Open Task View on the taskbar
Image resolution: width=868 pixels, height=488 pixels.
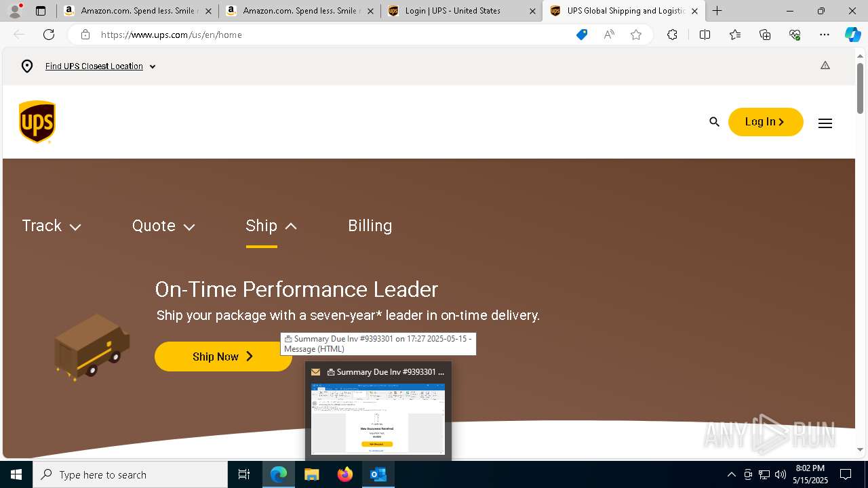244,474
